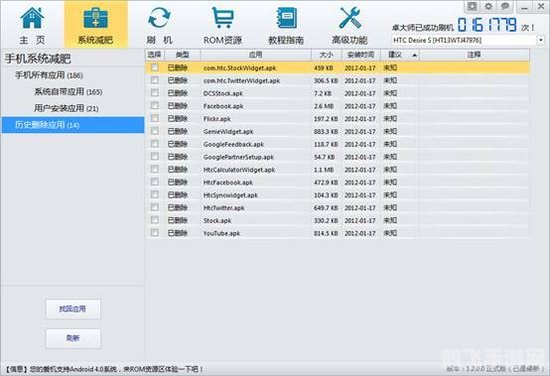Select the 系统减肥 briefcase icon
The width and height of the screenshot is (550, 376).
95,18
